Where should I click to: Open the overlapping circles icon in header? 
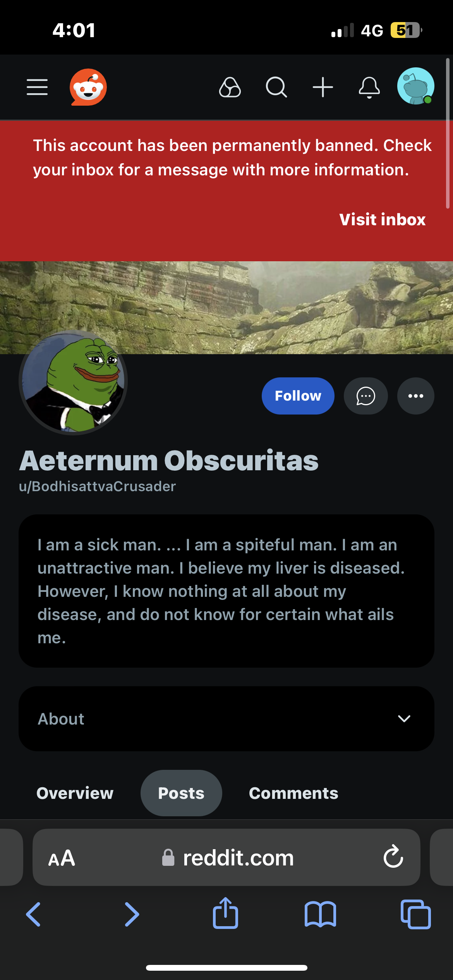click(230, 87)
